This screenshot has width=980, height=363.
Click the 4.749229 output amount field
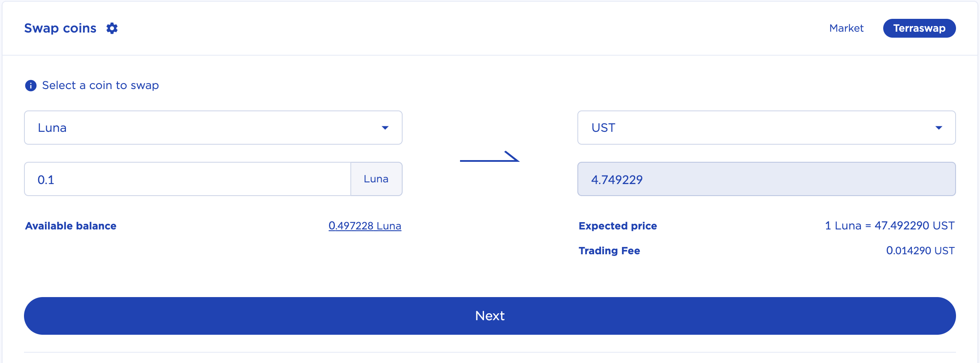[x=766, y=179]
